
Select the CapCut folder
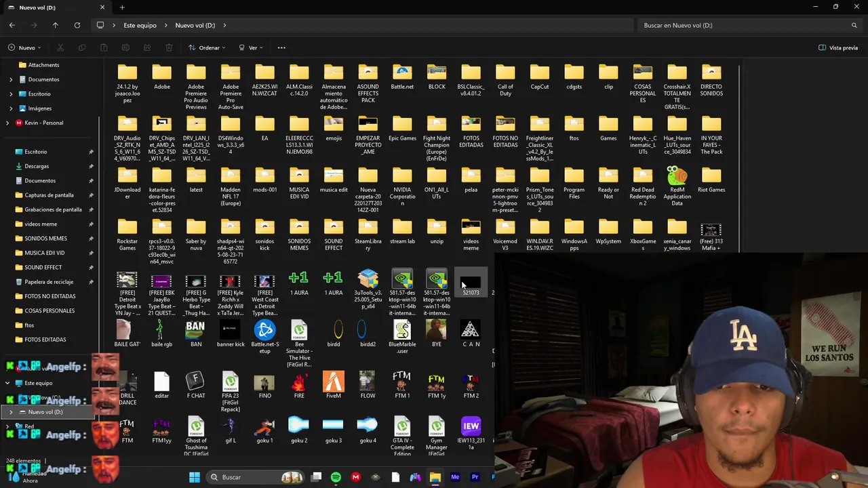[539, 78]
